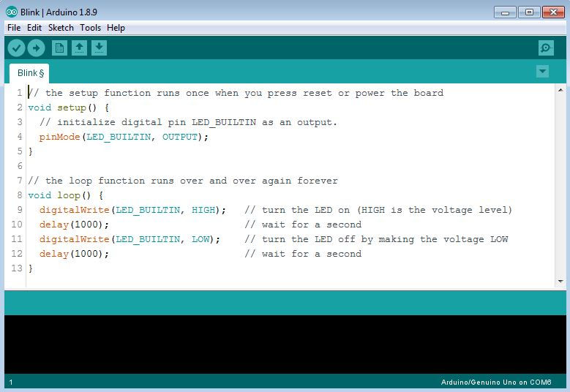
Task: Click 'Arduino/Genuino Uno on COM6' status text
Action: click(x=496, y=382)
